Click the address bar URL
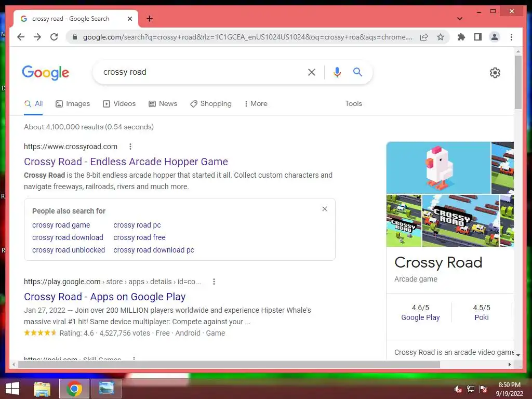Viewport: 532px width, 399px height. point(248,37)
